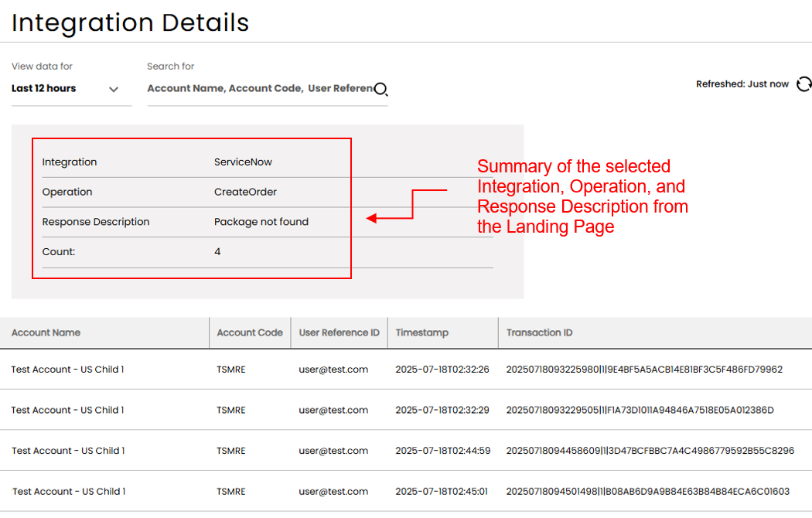Click the refresh icon beside Refreshed: Just now
This screenshot has height=518, width=812.
[x=803, y=84]
